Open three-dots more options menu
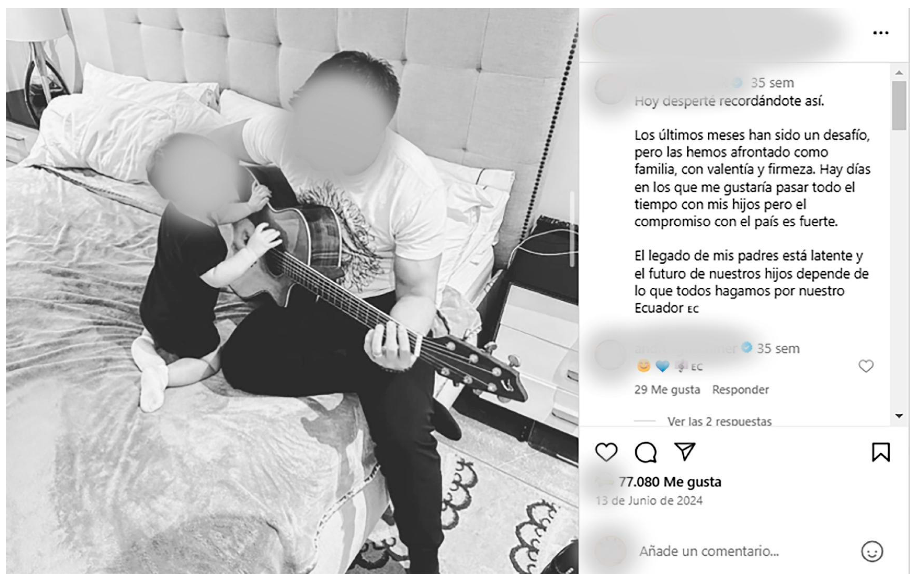917x588 pixels. point(880,33)
